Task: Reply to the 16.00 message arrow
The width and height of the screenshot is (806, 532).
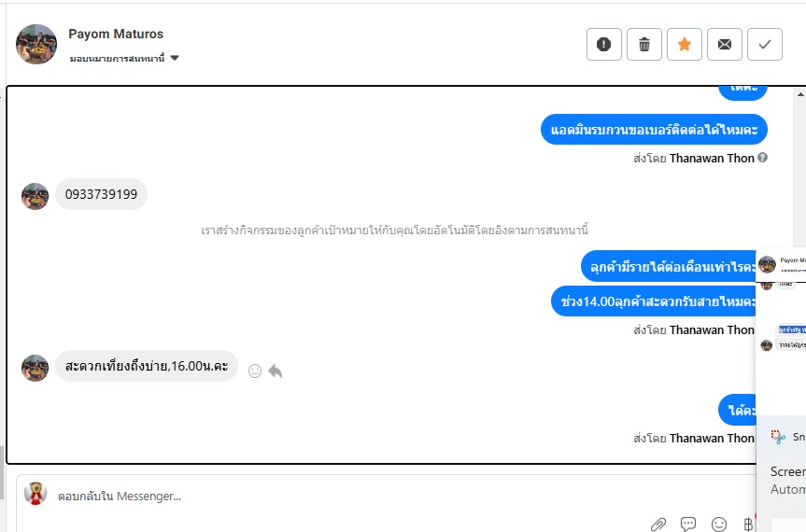Action: (276, 371)
